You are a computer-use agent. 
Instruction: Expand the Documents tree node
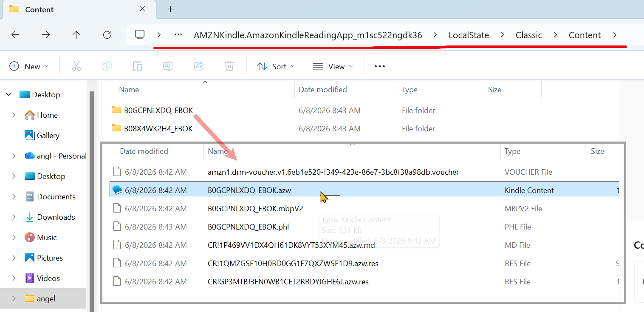(x=14, y=197)
